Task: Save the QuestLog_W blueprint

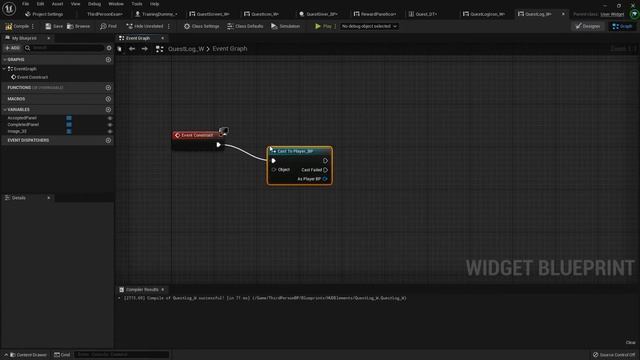Action: pos(54,26)
